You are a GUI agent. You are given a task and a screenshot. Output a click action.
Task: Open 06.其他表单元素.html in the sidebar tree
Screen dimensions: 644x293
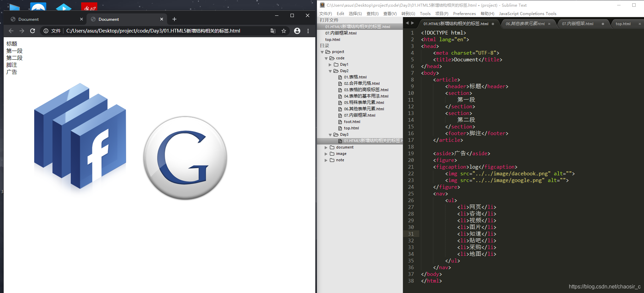tap(364, 109)
